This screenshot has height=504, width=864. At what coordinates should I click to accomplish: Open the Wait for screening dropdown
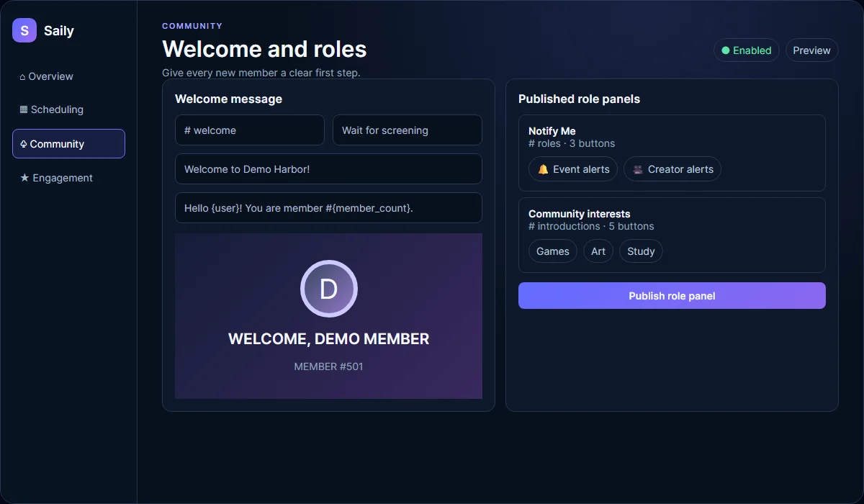(x=408, y=130)
